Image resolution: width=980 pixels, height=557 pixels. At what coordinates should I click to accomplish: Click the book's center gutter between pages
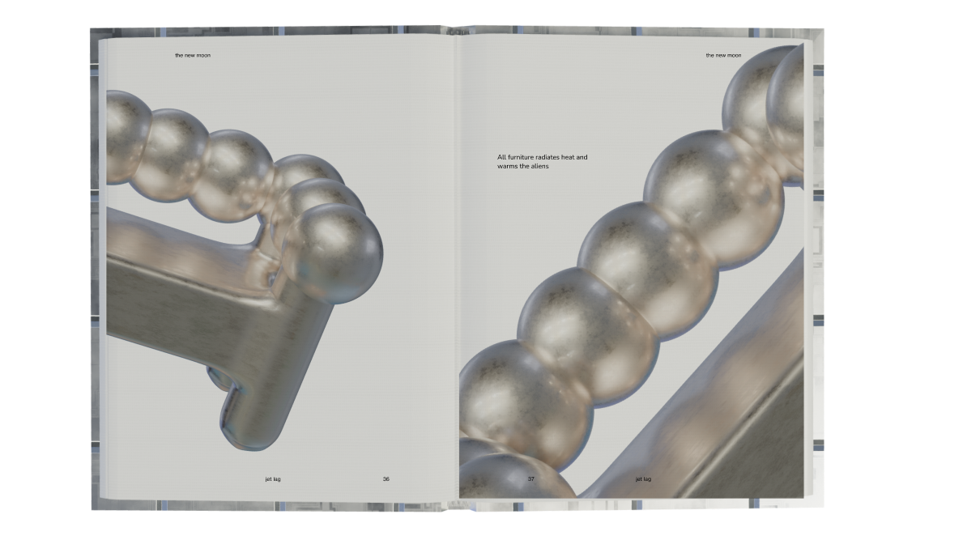tap(456, 267)
